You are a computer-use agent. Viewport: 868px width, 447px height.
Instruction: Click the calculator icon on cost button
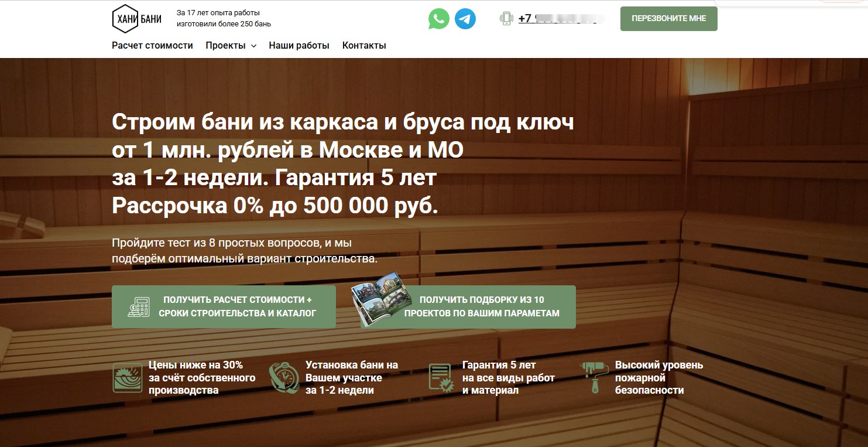tap(139, 306)
